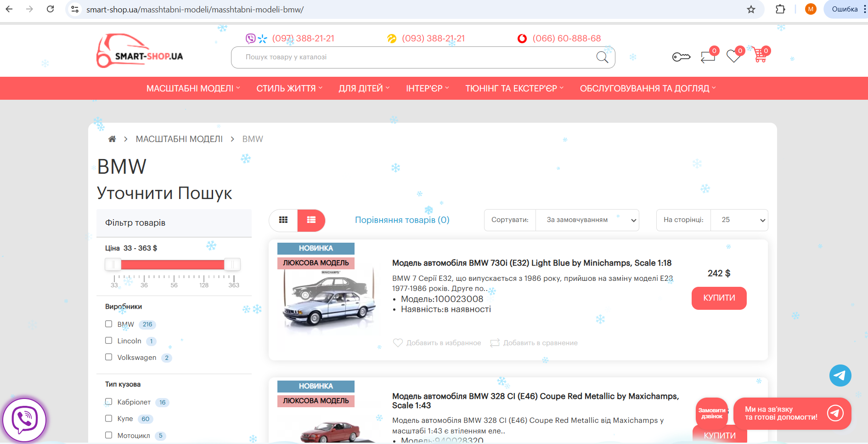Check the Кабріолет body type filter
Viewport: 868px width, 444px height.
point(109,402)
